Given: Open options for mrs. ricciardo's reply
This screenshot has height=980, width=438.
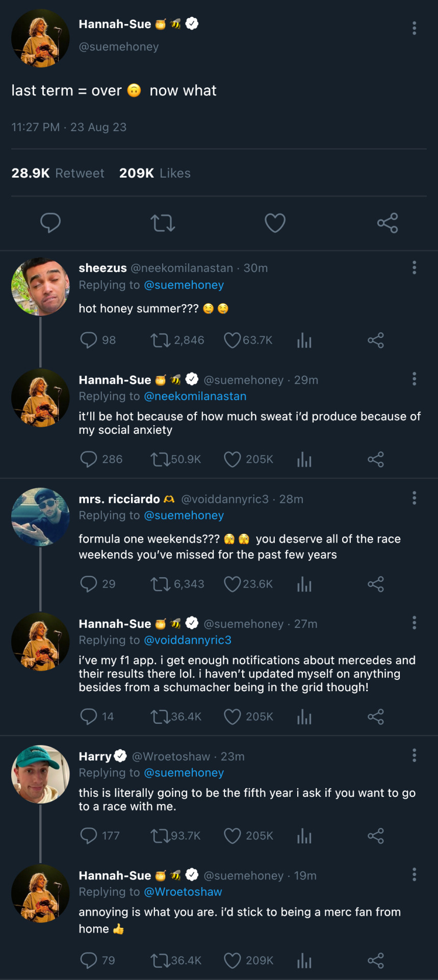Looking at the screenshot, I should (414, 498).
